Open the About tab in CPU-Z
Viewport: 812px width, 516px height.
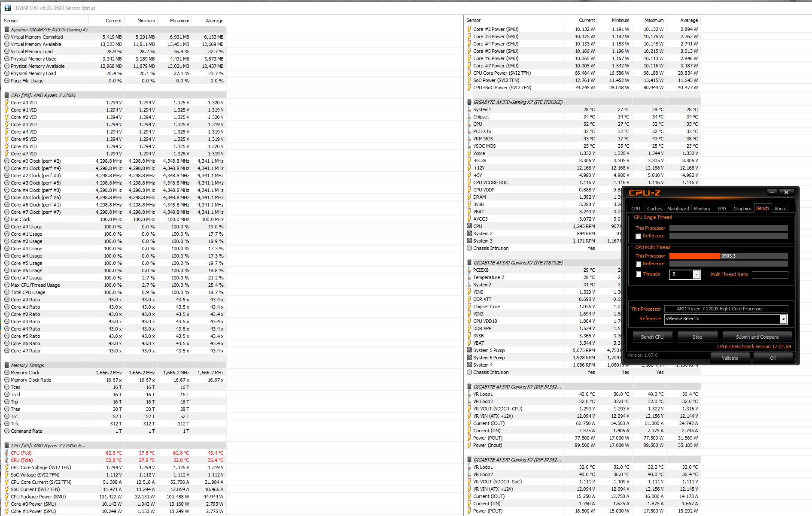781,209
